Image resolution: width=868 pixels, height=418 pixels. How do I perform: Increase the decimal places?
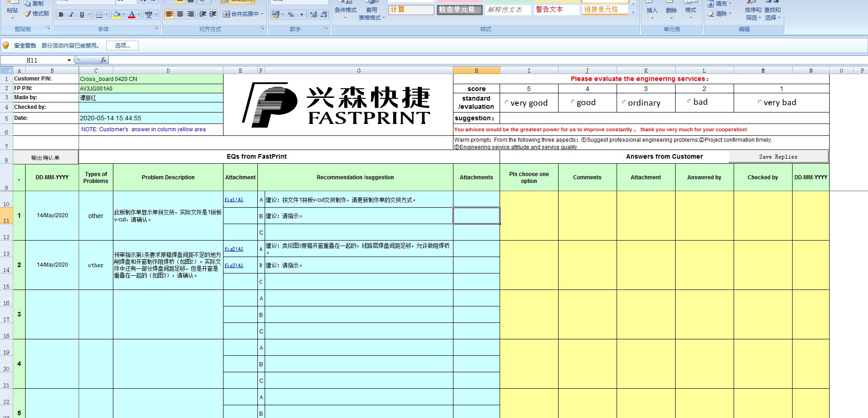(314, 15)
